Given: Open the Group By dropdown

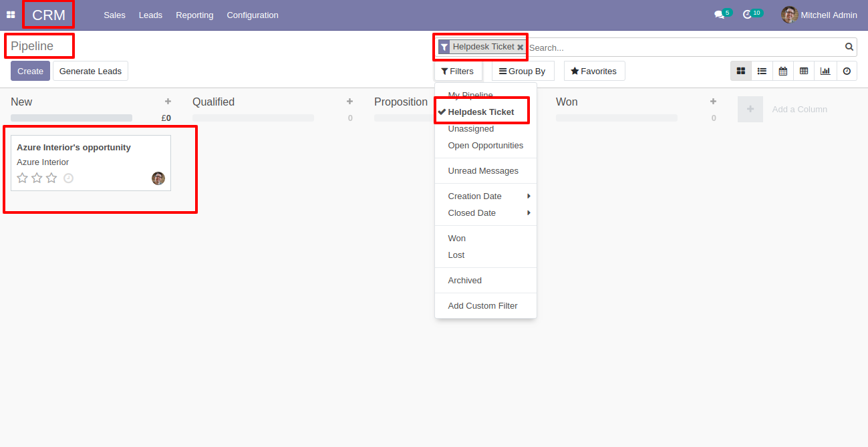Looking at the screenshot, I should (523, 71).
